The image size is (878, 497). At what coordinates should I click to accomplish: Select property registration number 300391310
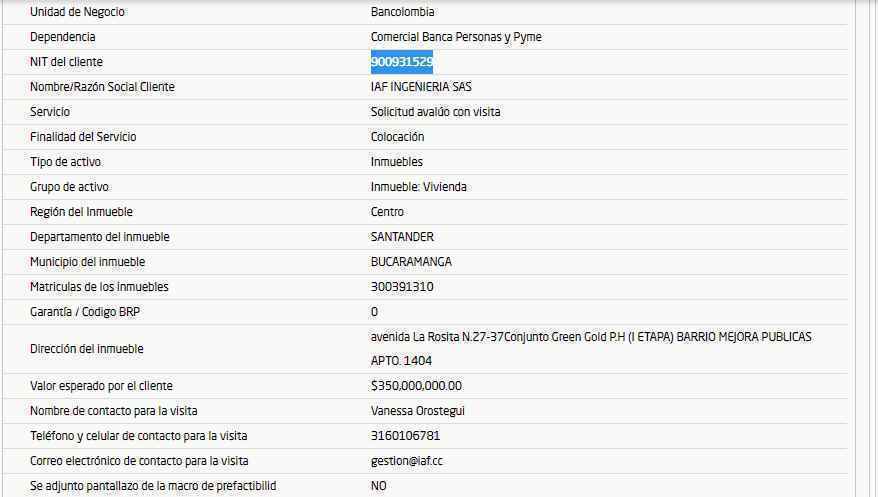point(402,287)
